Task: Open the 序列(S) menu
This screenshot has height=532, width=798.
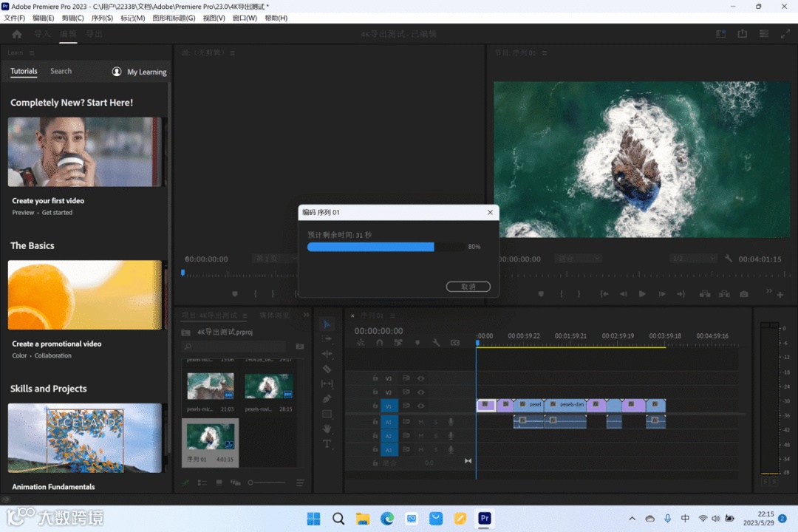Action: click(x=102, y=18)
